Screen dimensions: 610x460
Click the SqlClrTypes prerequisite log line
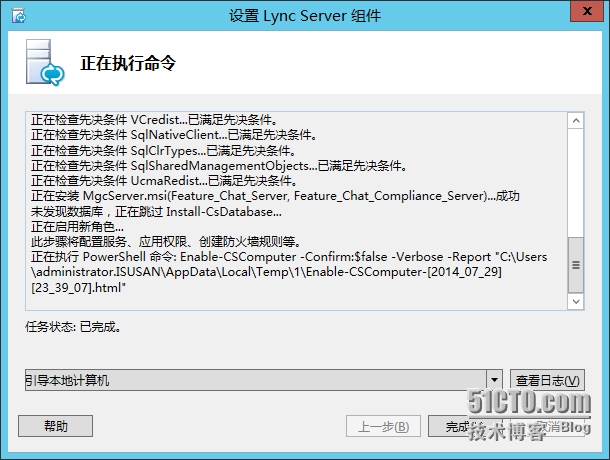coord(163,151)
